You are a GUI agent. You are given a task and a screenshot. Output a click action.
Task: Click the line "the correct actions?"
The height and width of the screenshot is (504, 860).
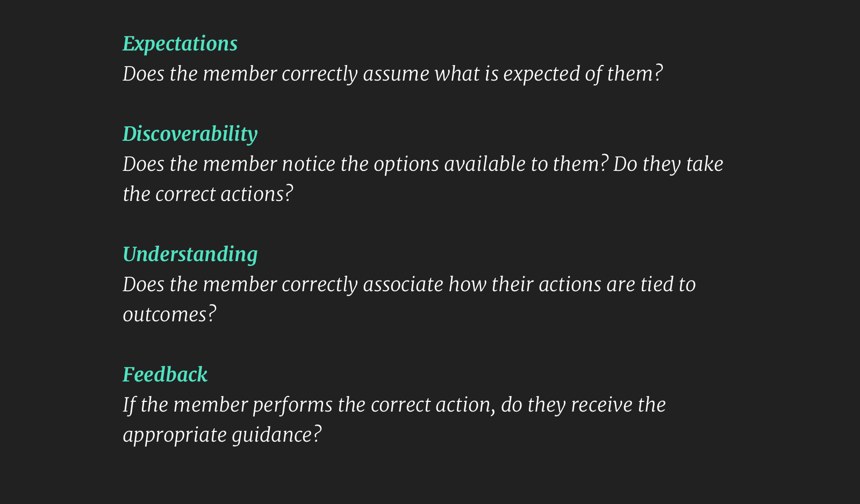(208, 194)
